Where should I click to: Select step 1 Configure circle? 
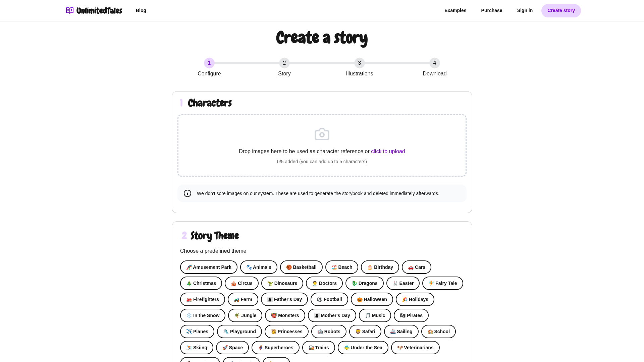tap(209, 63)
